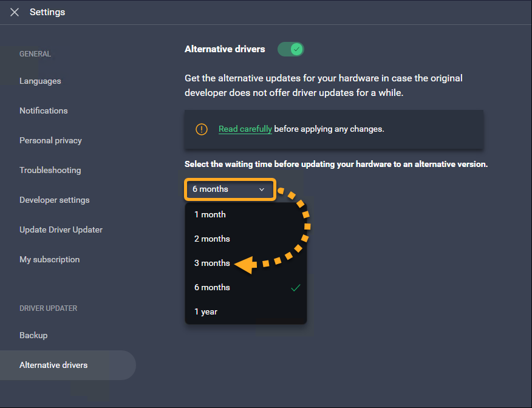Toggle the Alternative drivers switch off

[x=290, y=49]
